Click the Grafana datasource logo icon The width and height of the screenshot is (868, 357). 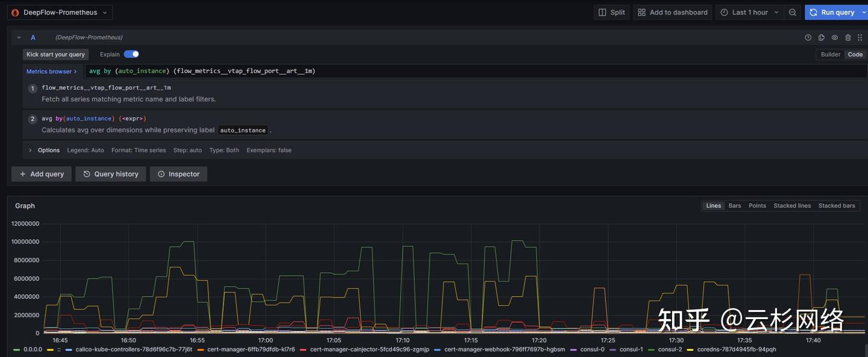coord(16,12)
